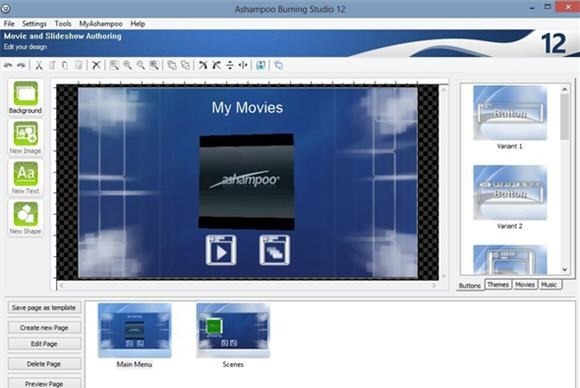Switch to the Buttons tab
This screenshot has width=580, height=388.
coord(470,286)
